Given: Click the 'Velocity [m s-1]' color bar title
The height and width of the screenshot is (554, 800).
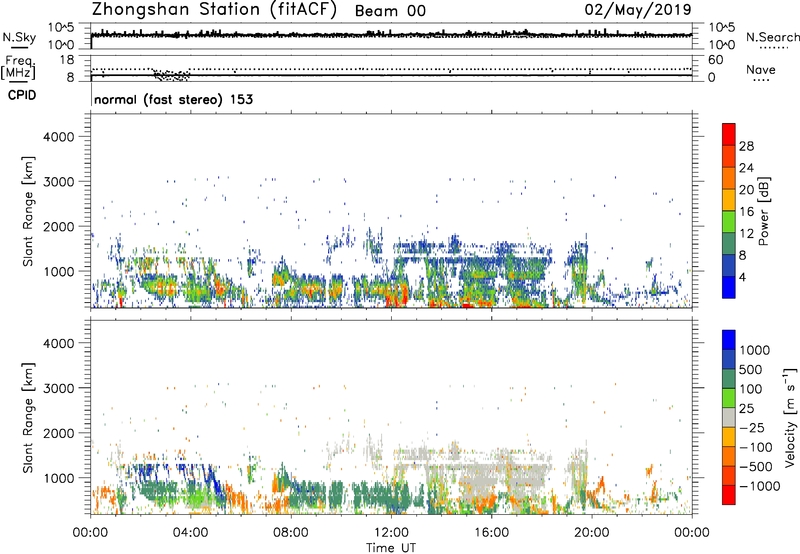Looking at the screenshot, I should point(790,417).
